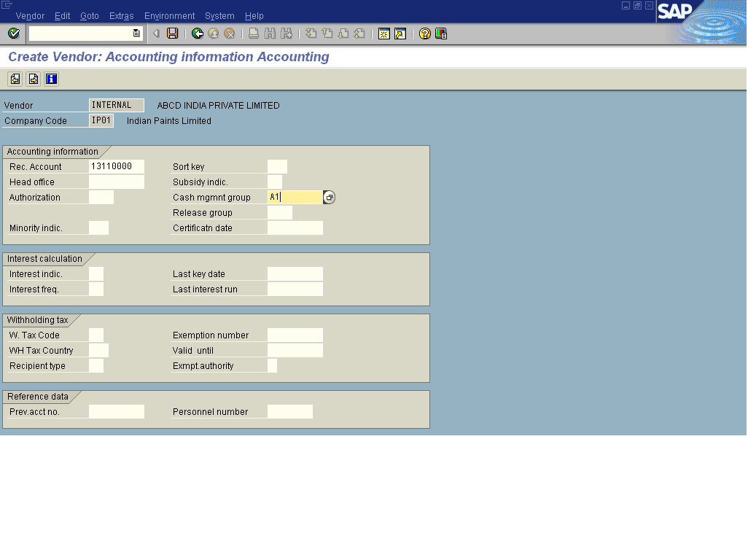Screen dimensions: 748x560
Task: Click the blue information icon button
Action: click(x=51, y=79)
